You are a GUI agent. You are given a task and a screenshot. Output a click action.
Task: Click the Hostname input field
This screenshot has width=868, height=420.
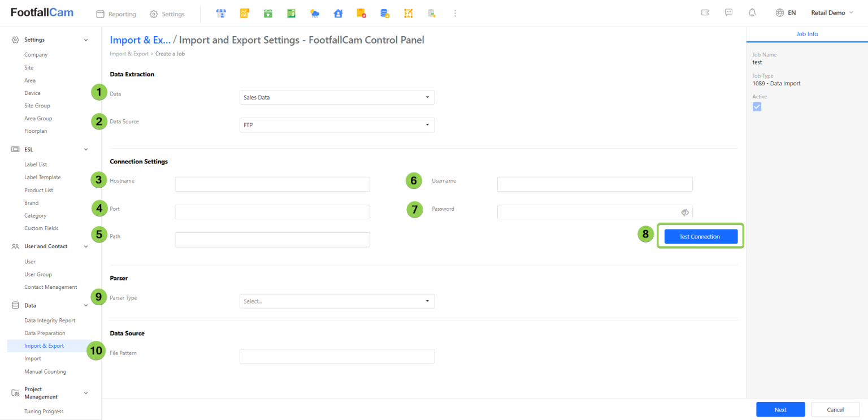coord(272,184)
